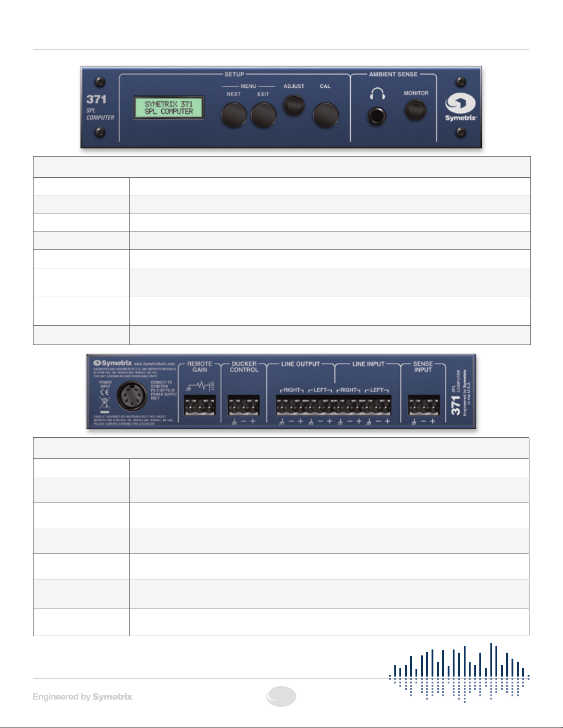Screen dimensions: 563x728
Task: Select the MONITOR knob in Ambient Sense
Action: point(415,110)
